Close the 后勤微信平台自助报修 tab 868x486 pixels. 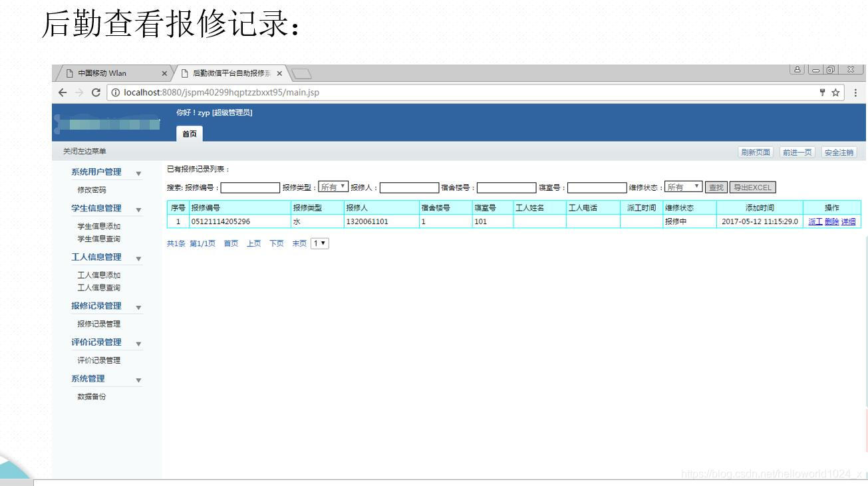[279, 72]
